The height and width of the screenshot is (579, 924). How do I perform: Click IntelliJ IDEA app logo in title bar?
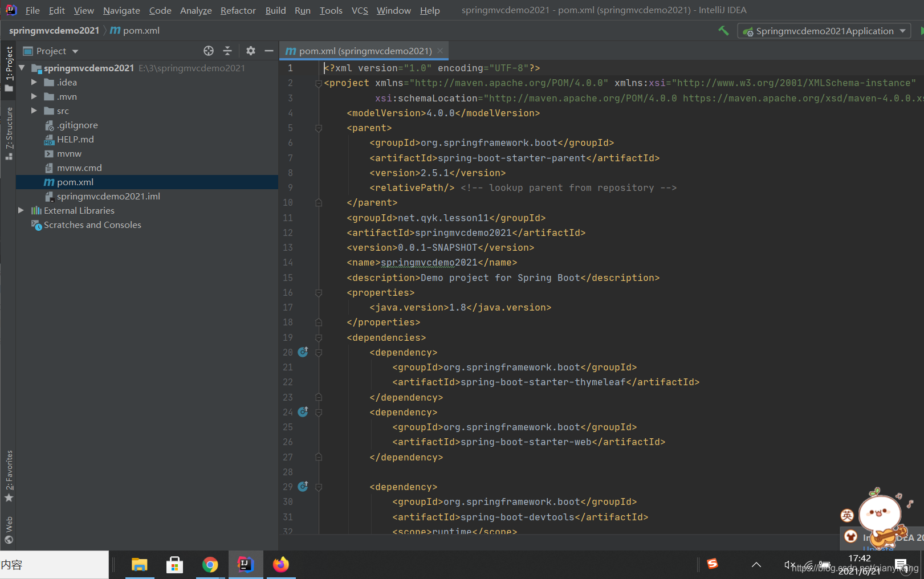[11, 10]
